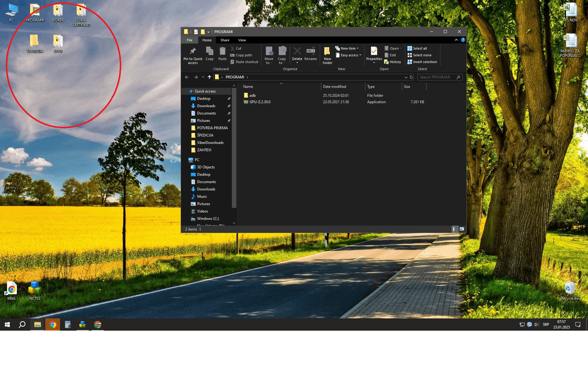The height and width of the screenshot is (372, 588).
Task: Open the address bar history dropdown
Action: (406, 77)
